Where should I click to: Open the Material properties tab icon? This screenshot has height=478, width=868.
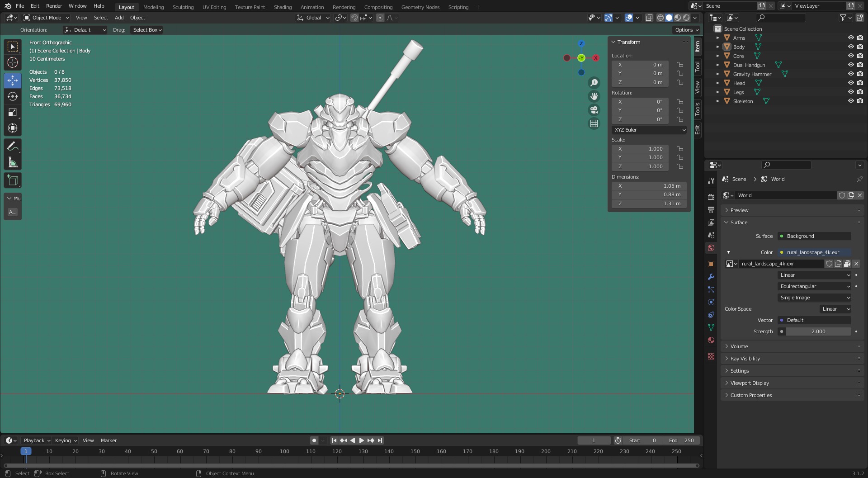point(711,340)
